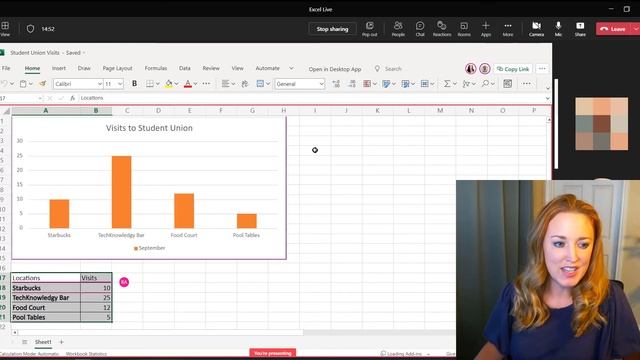Expand the Paste options arrow
Screen dimensions: 640x360
point(31,84)
